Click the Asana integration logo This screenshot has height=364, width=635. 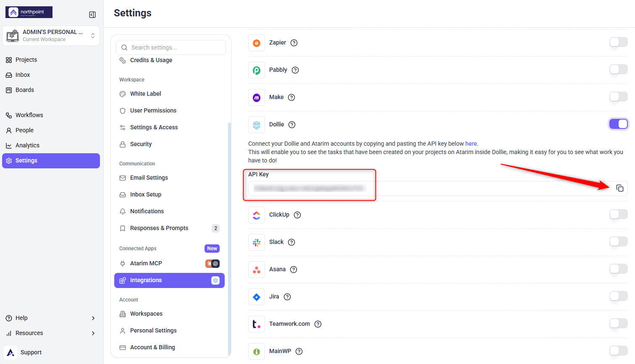point(257,270)
